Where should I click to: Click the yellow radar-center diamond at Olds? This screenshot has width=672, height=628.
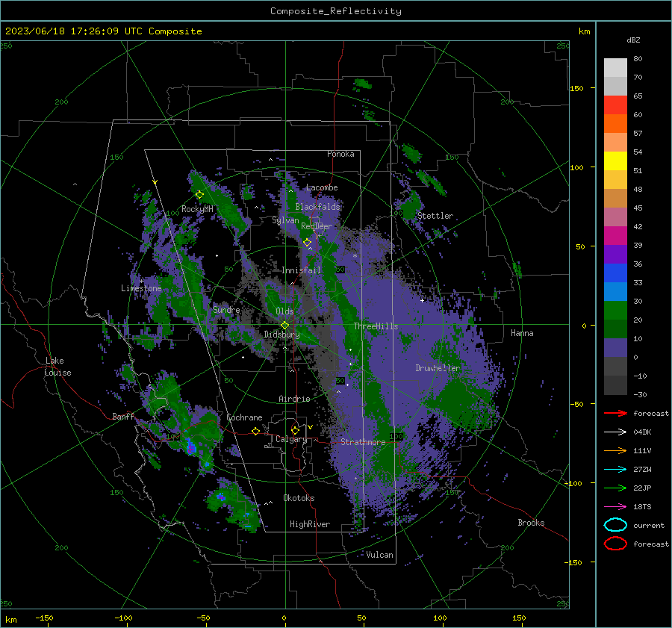pos(284,326)
